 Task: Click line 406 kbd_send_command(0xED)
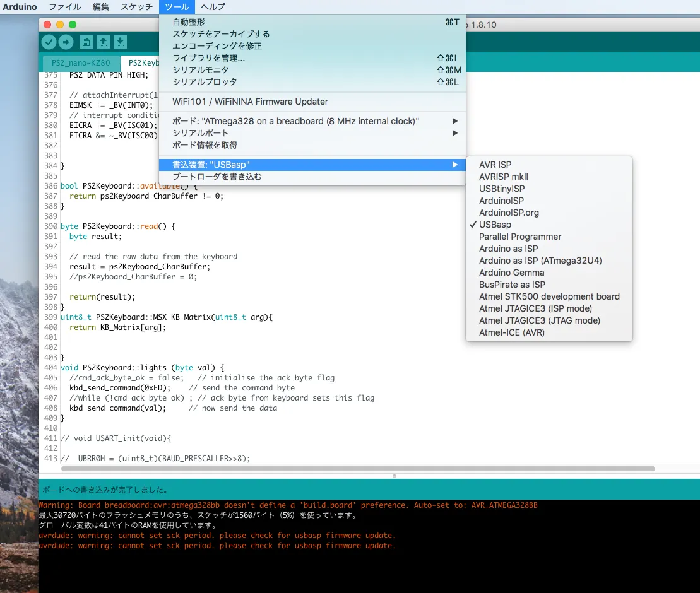[120, 388]
